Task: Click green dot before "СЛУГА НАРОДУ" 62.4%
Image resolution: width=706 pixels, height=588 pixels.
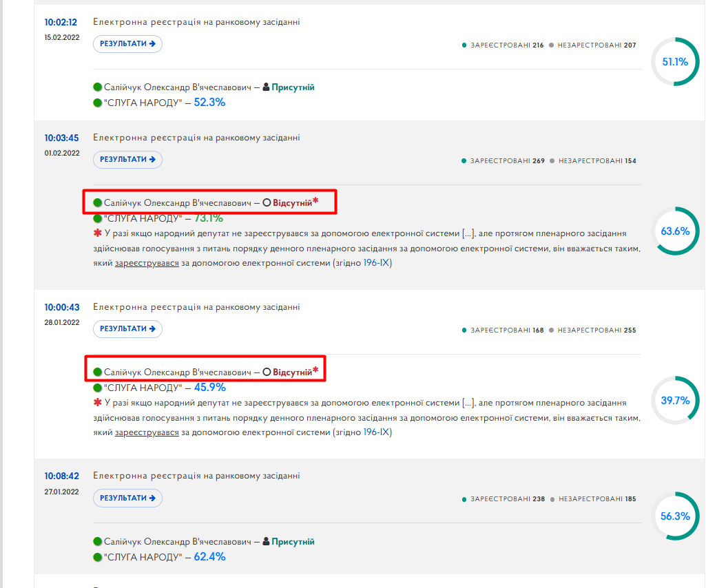Action: click(97, 557)
